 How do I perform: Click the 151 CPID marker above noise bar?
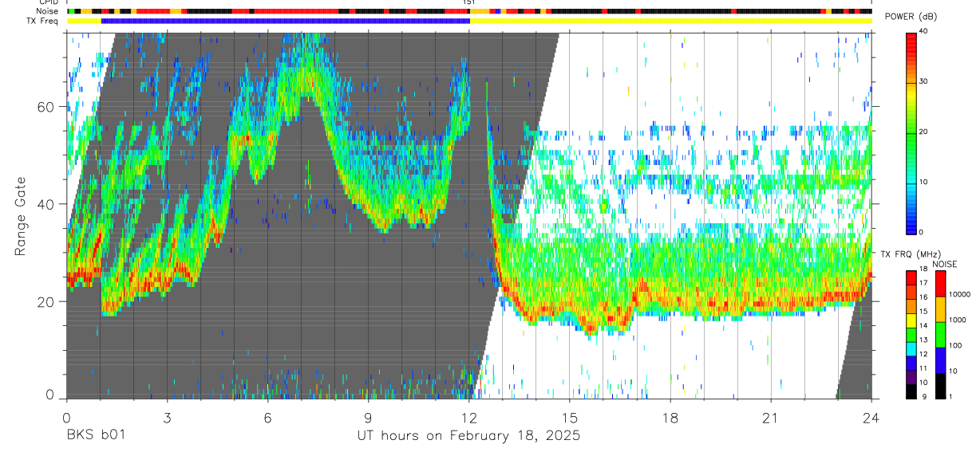coord(469,2)
